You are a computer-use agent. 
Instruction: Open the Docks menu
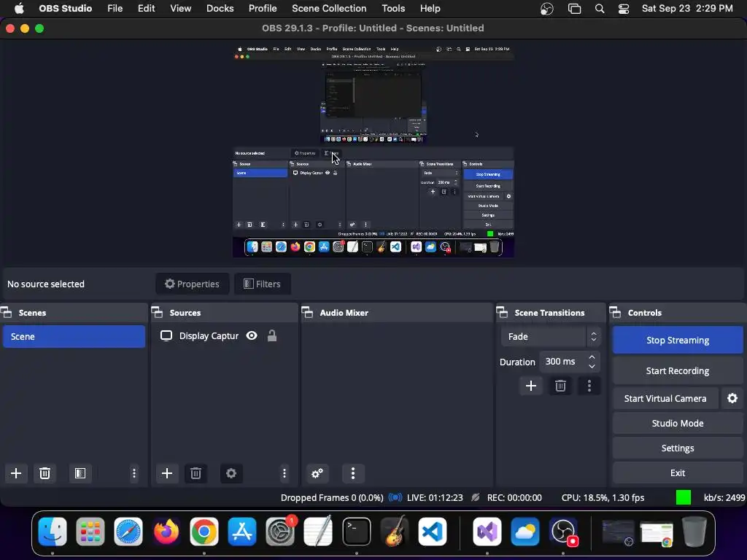220,9
